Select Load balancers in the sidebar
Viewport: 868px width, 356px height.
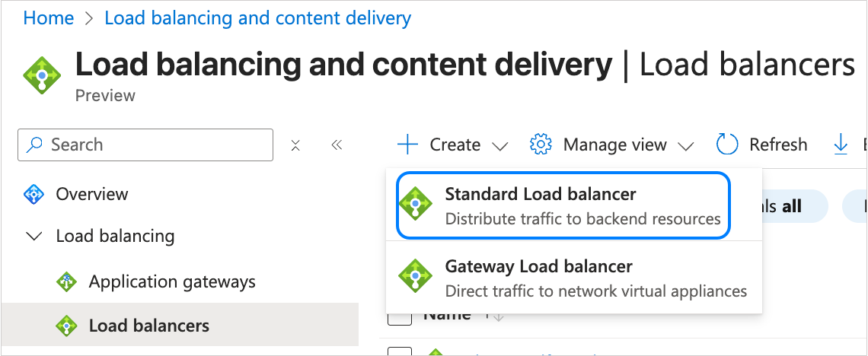[x=148, y=326]
